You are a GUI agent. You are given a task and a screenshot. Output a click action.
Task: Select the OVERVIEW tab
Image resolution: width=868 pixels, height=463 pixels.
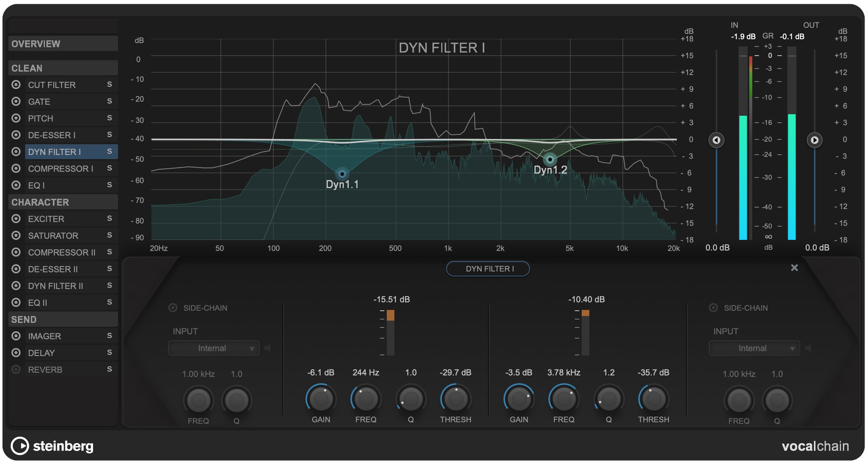(63, 43)
